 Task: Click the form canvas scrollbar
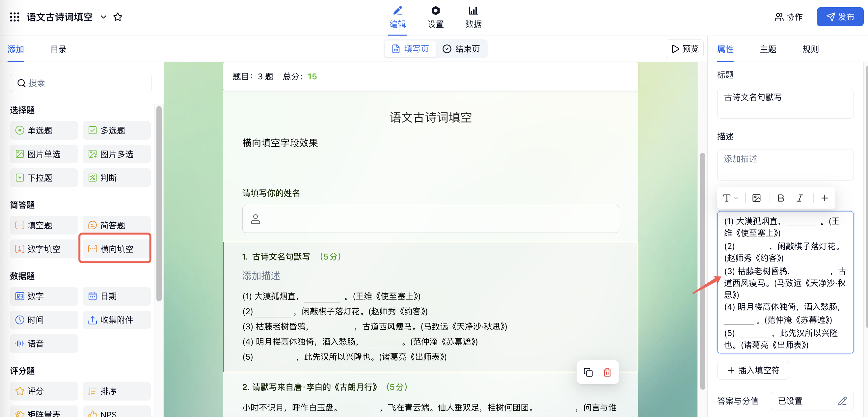(x=703, y=271)
